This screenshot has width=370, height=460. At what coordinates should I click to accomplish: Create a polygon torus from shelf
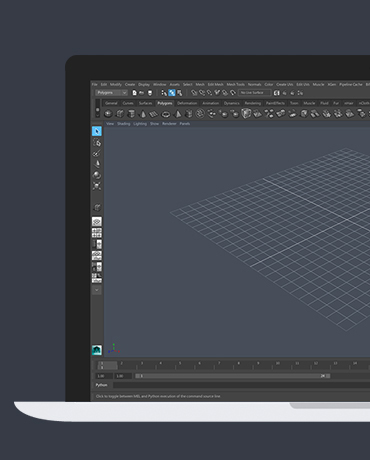pyautogui.click(x=166, y=114)
